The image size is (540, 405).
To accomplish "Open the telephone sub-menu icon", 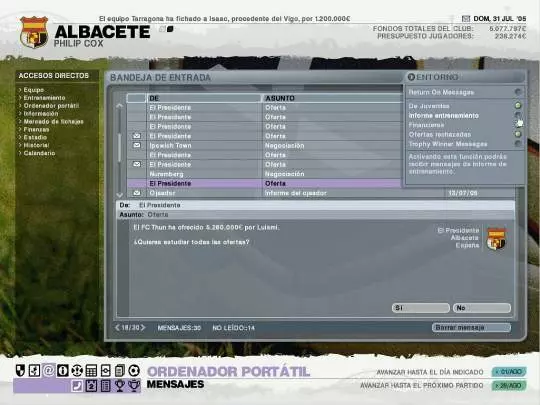I will tap(77, 386).
